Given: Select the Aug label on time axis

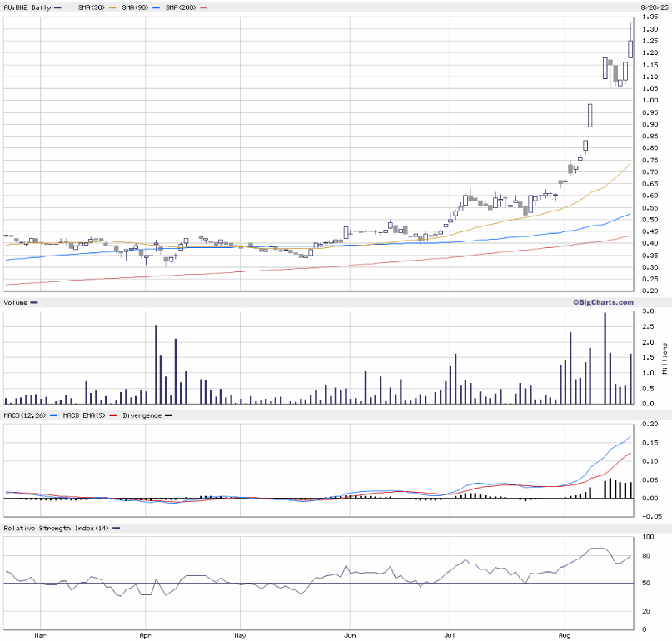Looking at the screenshot, I should coord(565,635).
